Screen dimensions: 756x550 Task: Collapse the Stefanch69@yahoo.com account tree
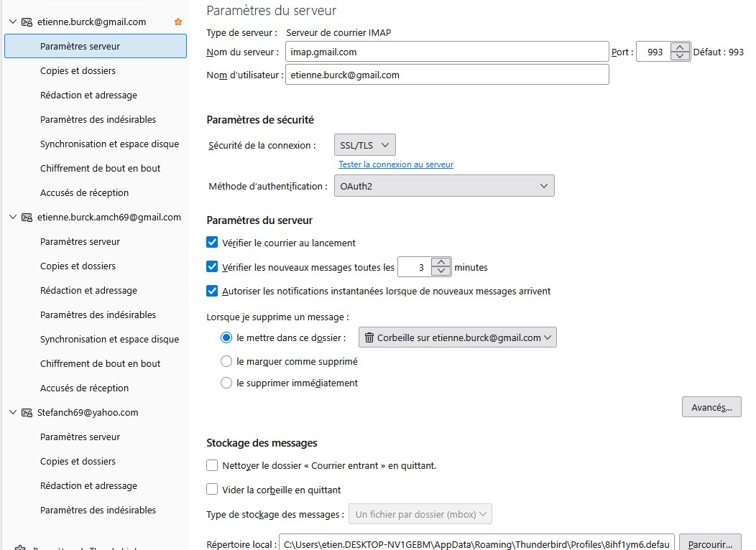point(13,412)
